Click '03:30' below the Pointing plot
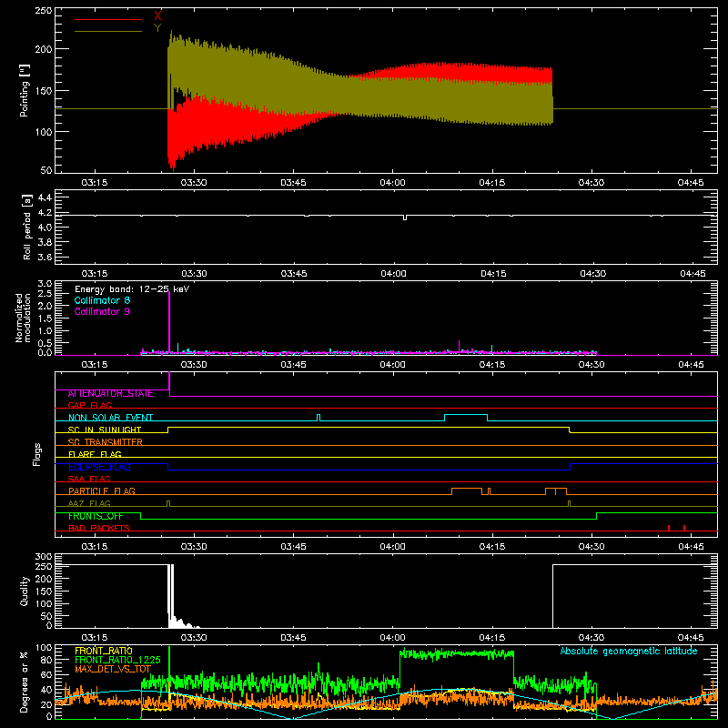The height and width of the screenshot is (728, 728). pyautogui.click(x=194, y=183)
